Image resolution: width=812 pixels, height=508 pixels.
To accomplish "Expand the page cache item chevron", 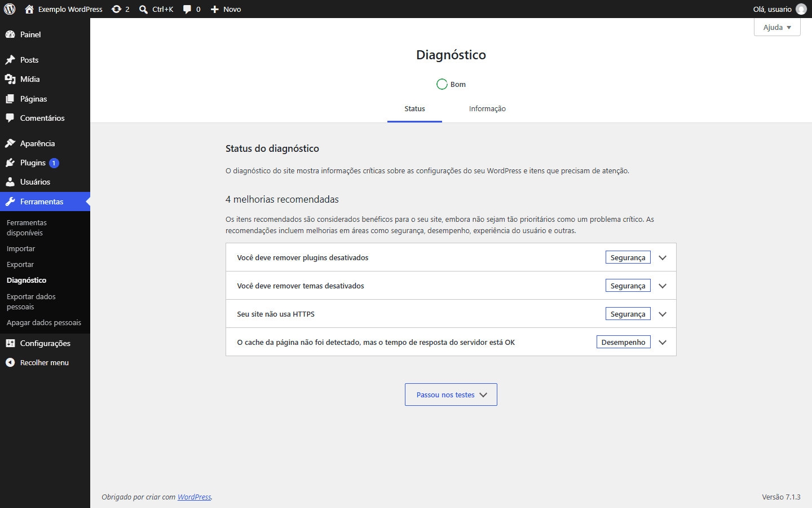I will tap(663, 342).
